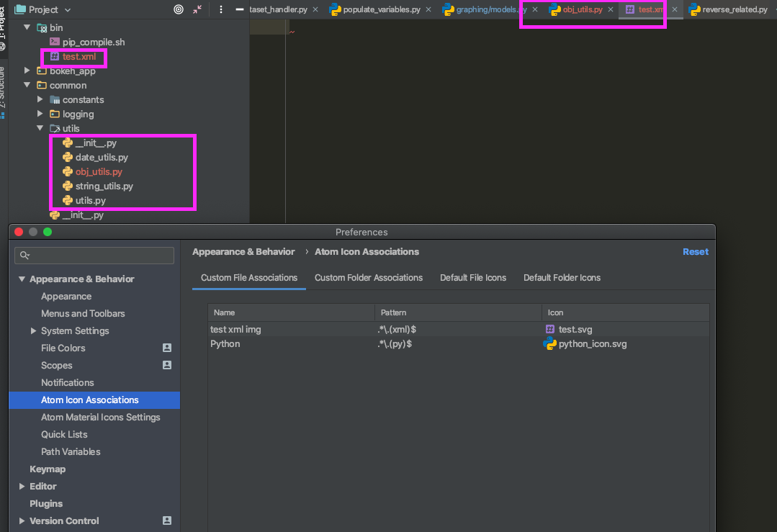
Task: Open the Default File Icons tab
Action: (x=473, y=277)
